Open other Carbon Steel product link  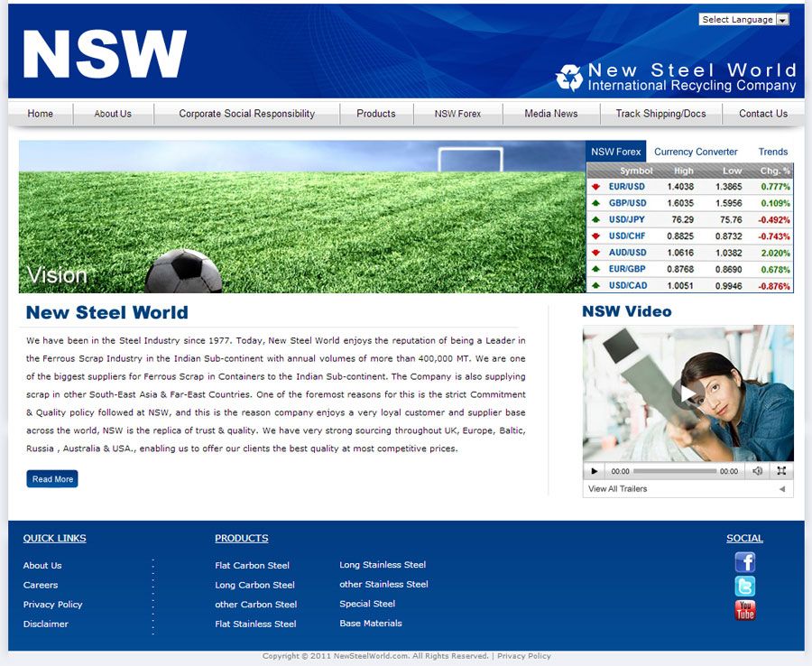[x=256, y=605]
